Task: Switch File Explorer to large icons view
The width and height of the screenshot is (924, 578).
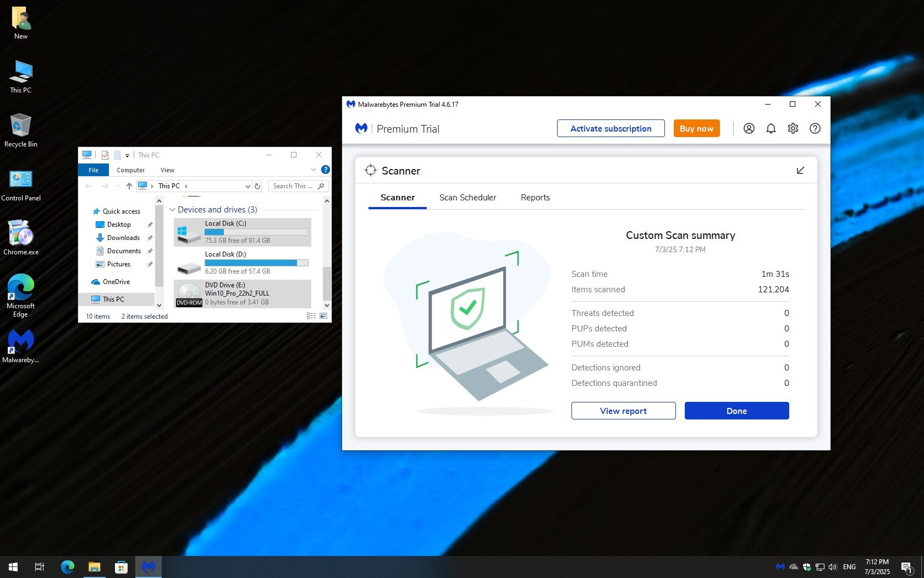Action: (323, 316)
